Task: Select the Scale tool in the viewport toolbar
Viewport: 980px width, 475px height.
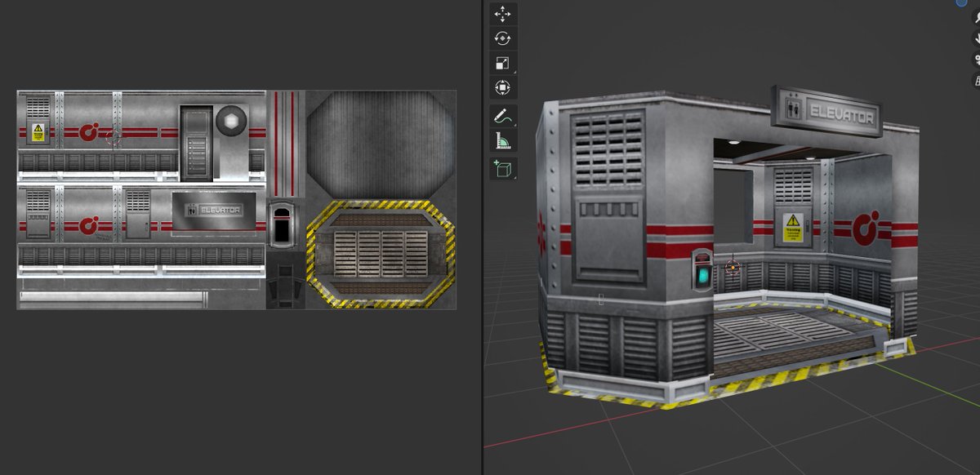Action: tap(502, 63)
